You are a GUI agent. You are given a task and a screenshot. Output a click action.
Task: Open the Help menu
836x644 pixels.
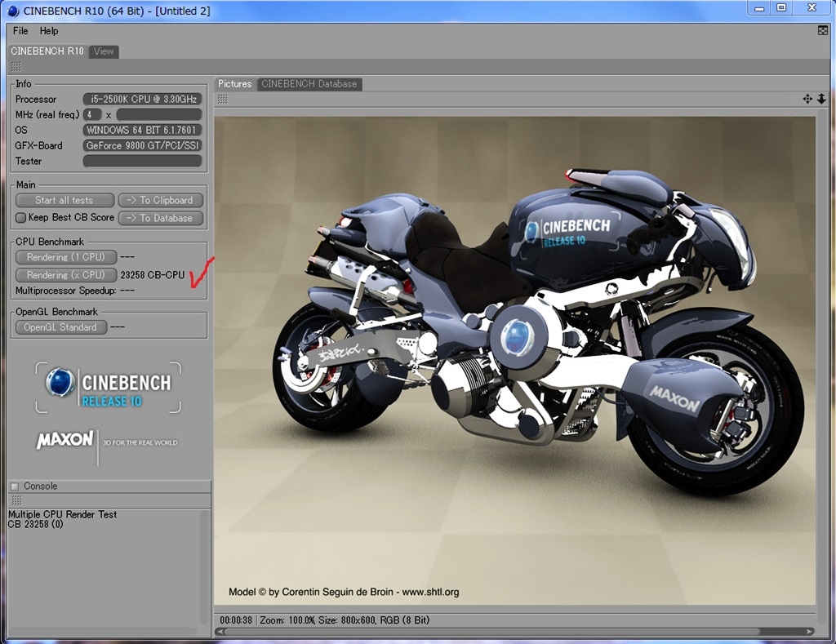49,31
